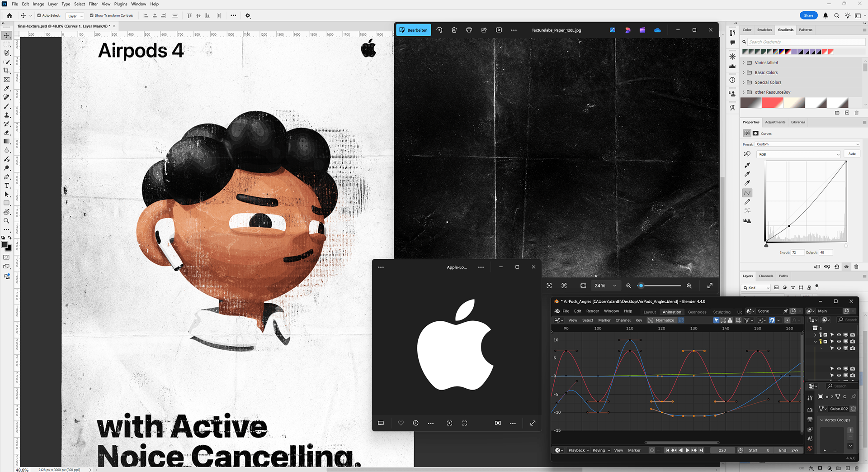Image resolution: width=868 pixels, height=472 pixels.
Task: Select the Eyedropper tool in Photoshop toolbar
Action: [x=6, y=89]
